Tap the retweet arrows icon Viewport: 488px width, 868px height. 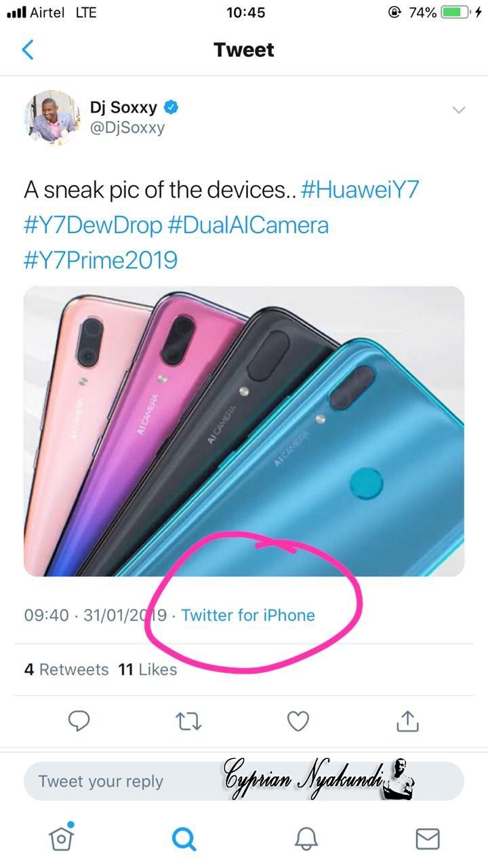tap(188, 722)
